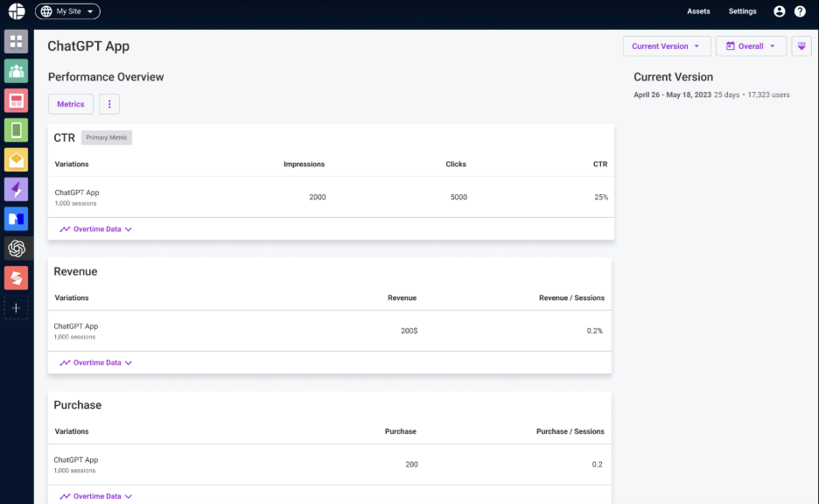Click the Metrics button

[71, 104]
